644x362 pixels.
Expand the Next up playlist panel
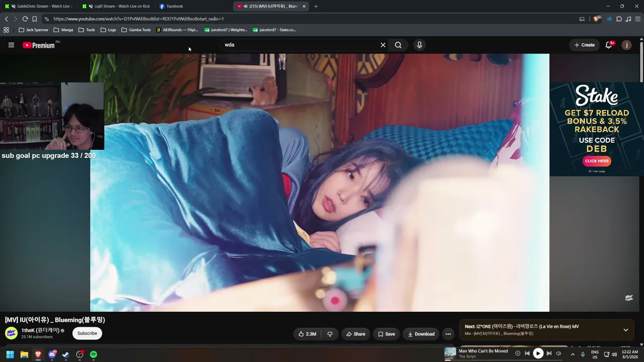pyautogui.click(x=626, y=330)
